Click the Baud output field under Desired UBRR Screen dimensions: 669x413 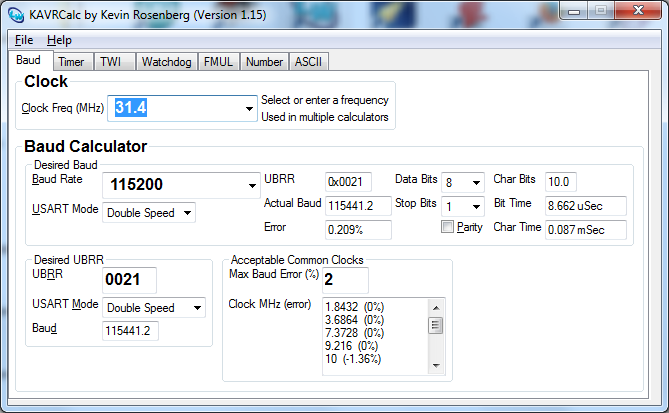pyautogui.click(x=130, y=331)
